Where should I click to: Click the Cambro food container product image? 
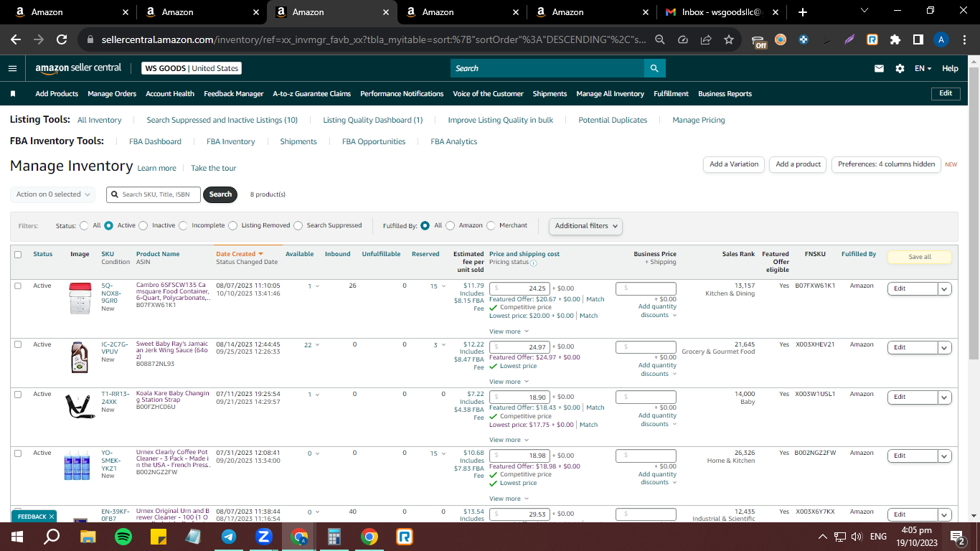pyautogui.click(x=80, y=298)
